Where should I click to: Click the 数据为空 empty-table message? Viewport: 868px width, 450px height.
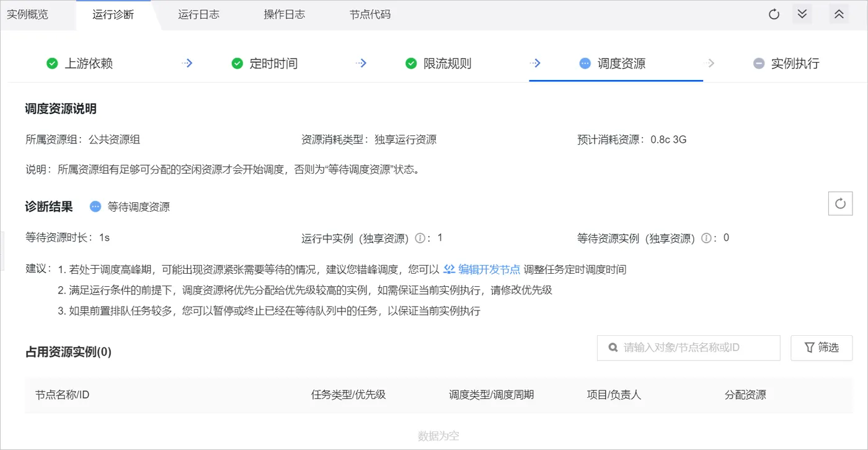(438, 436)
